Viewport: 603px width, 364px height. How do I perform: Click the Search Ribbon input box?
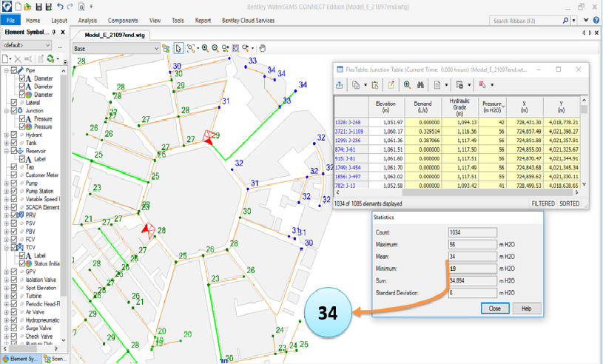pyautogui.click(x=525, y=21)
